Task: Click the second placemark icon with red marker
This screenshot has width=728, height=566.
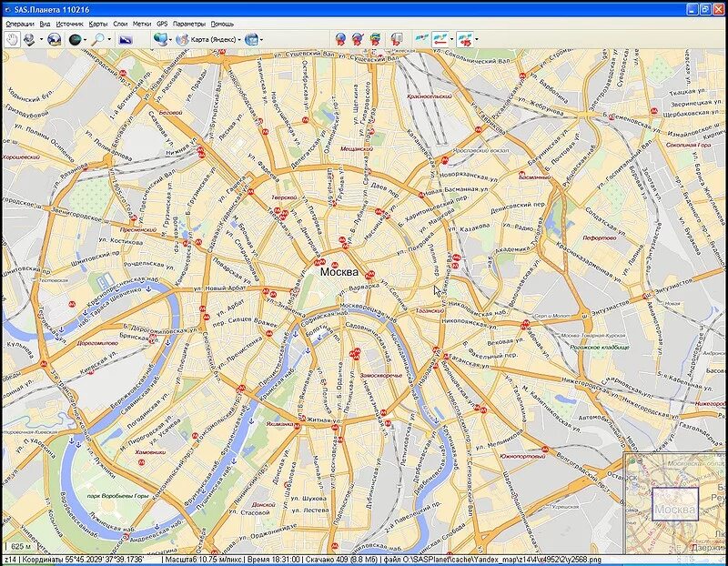Action: coord(358,39)
